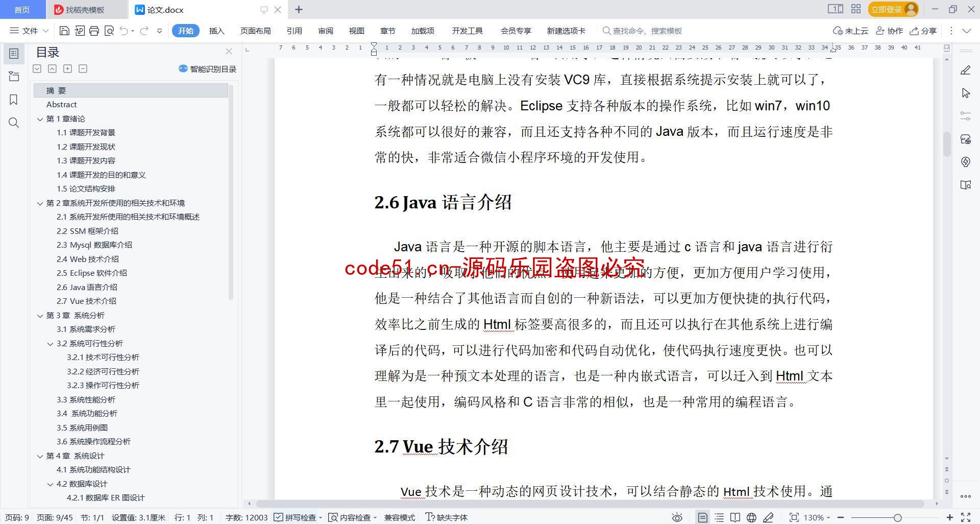Open the 开发工具 ribbon tab
The width and height of the screenshot is (980, 524).
(x=467, y=31)
